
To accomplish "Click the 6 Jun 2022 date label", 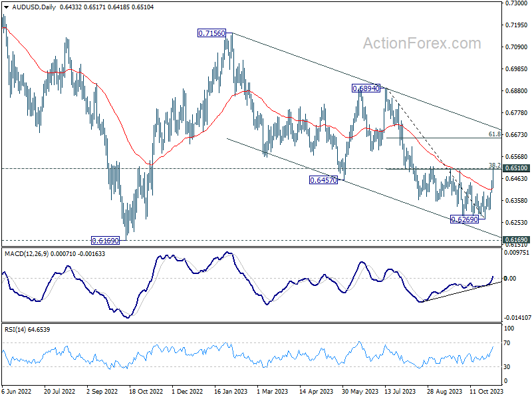I will (x=16, y=391).
